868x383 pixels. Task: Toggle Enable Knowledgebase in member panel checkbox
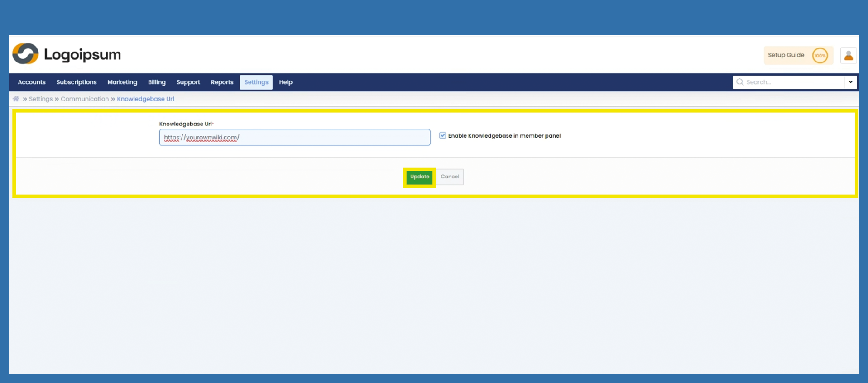click(x=442, y=135)
